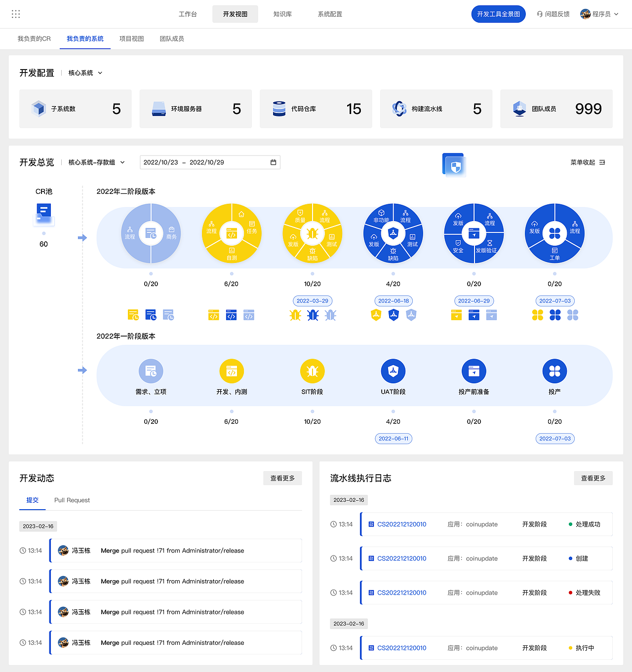
Task: Click the 自测 segment in yellow wheel
Action: click(x=232, y=254)
